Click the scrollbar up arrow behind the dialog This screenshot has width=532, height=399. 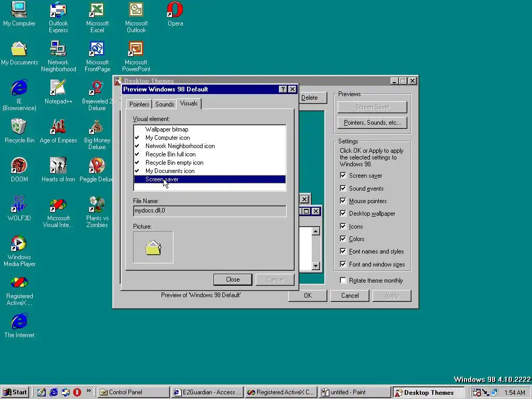pyautogui.click(x=316, y=231)
